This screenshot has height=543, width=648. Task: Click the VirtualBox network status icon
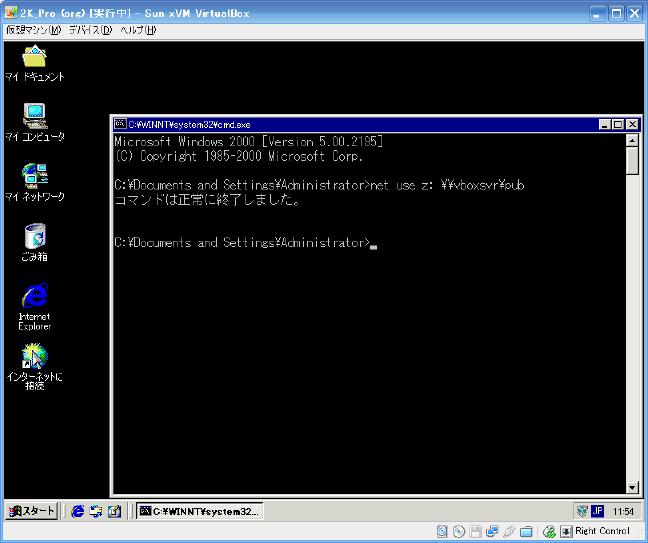coord(492,531)
